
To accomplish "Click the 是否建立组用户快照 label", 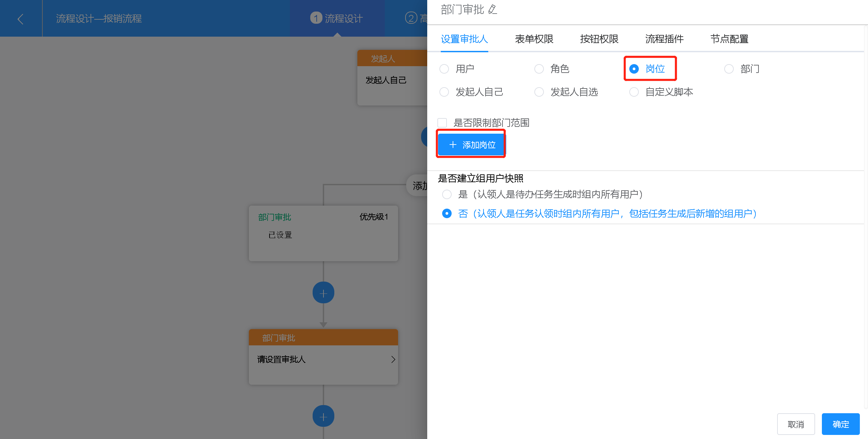I will tap(480, 178).
